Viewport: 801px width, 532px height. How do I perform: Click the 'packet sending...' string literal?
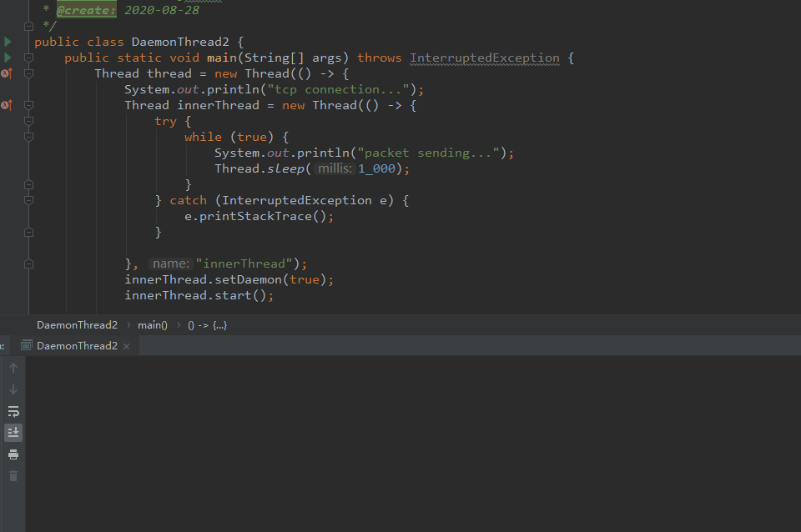pos(428,153)
